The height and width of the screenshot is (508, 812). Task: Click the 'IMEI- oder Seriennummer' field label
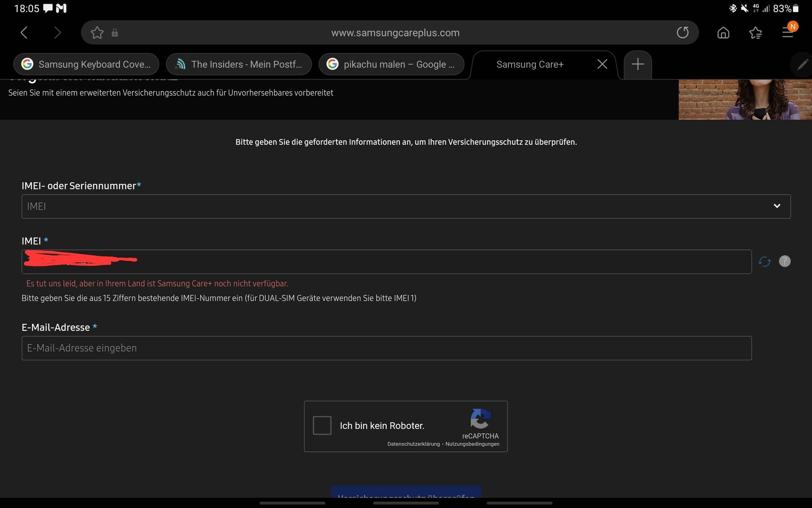pyautogui.click(x=79, y=186)
